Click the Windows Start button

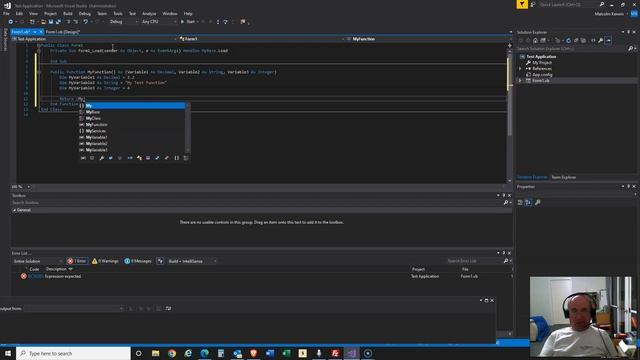click(x=8, y=353)
